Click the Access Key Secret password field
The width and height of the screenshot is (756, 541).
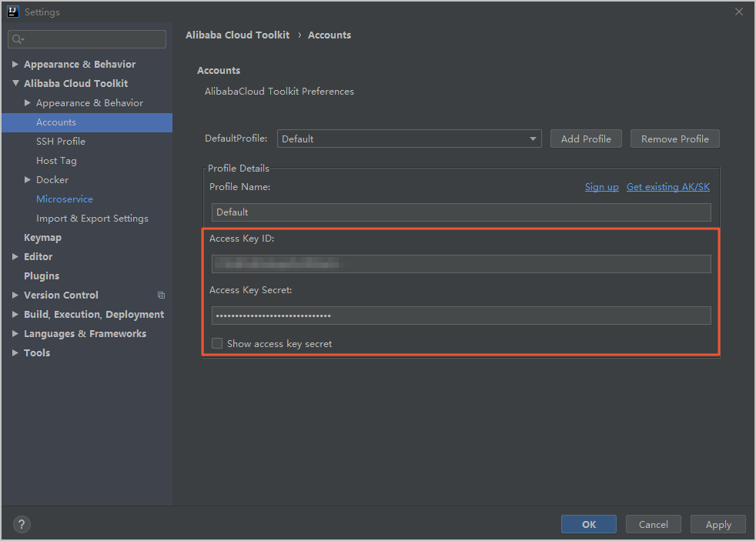[461, 316]
